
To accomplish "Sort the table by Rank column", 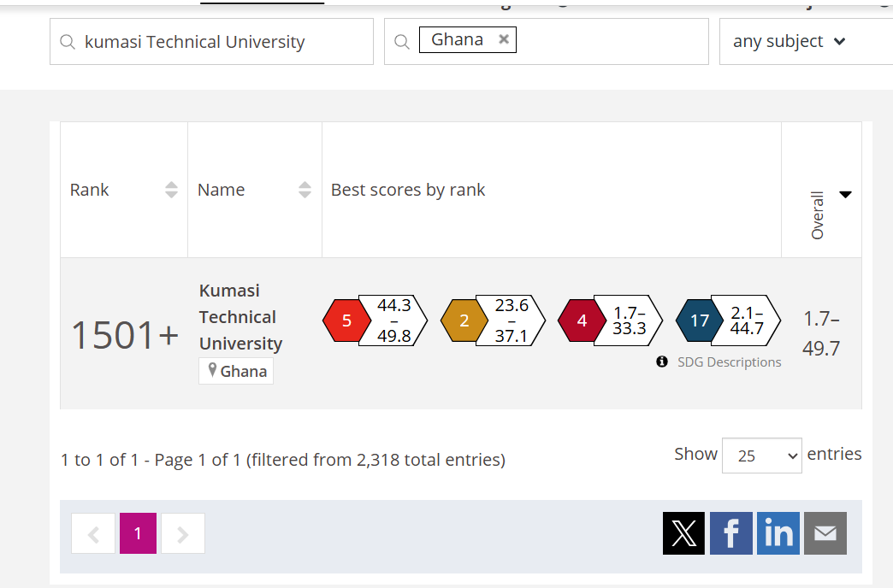I will click(171, 190).
